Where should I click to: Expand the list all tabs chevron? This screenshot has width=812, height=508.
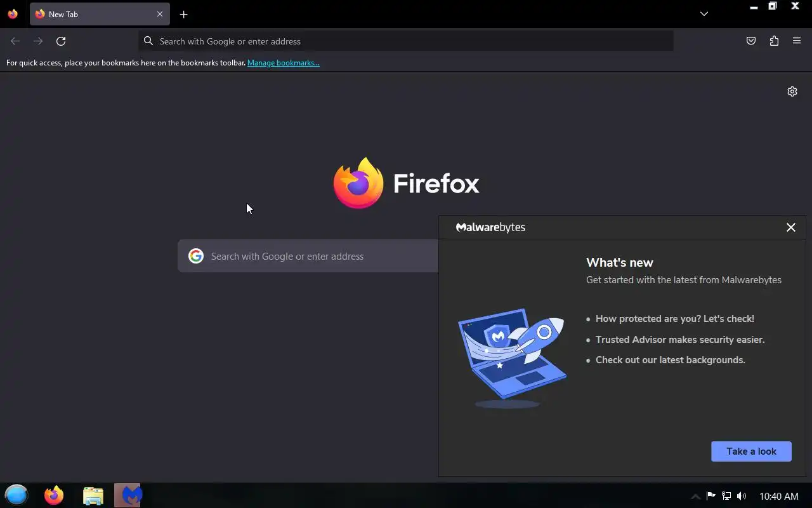pyautogui.click(x=704, y=14)
